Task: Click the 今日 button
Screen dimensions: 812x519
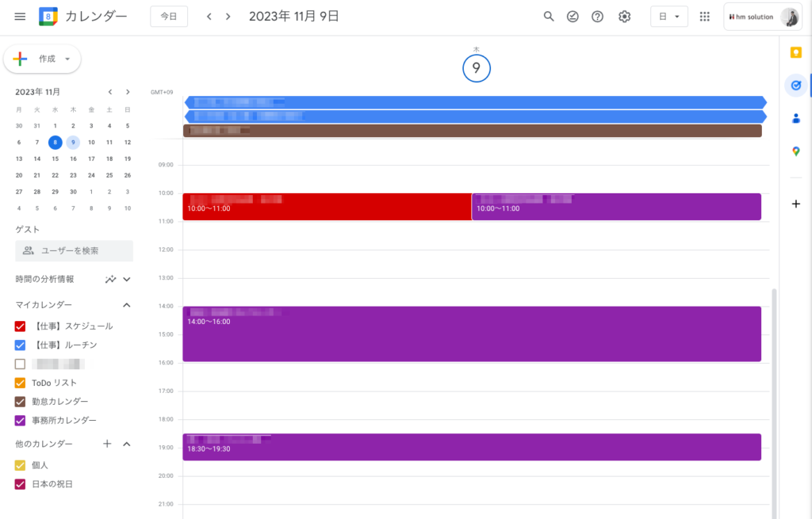Action: tap(169, 17)
